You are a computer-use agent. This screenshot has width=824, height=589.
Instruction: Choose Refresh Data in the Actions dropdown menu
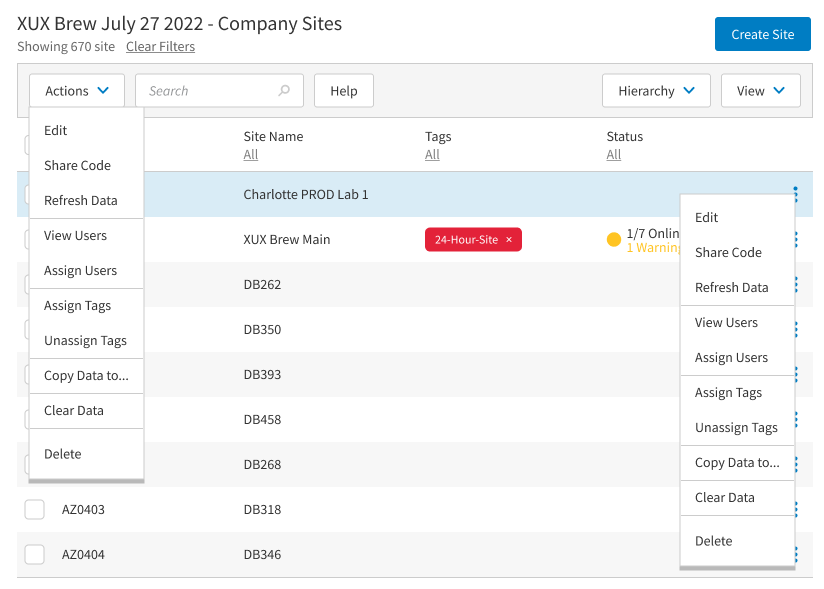click(x=87, y=201)
